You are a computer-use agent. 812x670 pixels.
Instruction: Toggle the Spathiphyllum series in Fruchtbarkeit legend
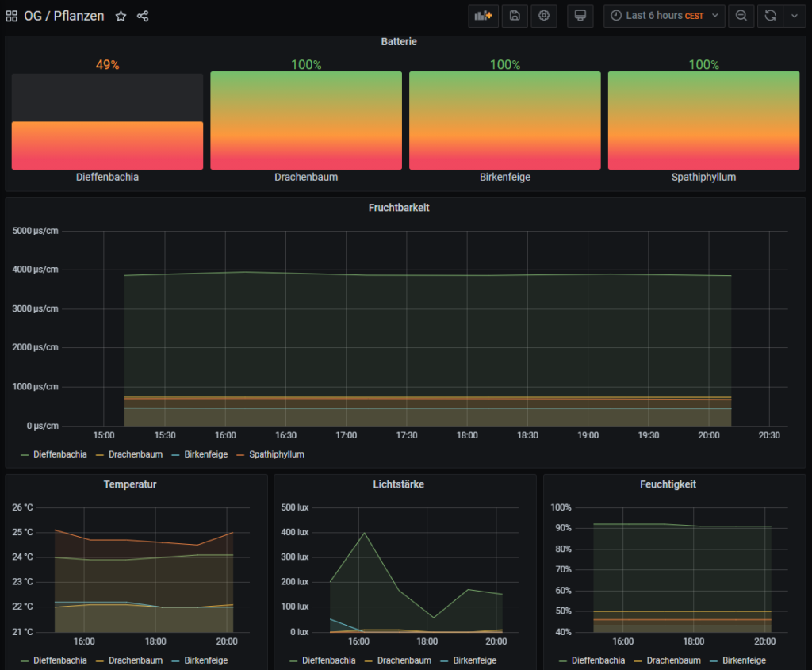tap(274, 454)
